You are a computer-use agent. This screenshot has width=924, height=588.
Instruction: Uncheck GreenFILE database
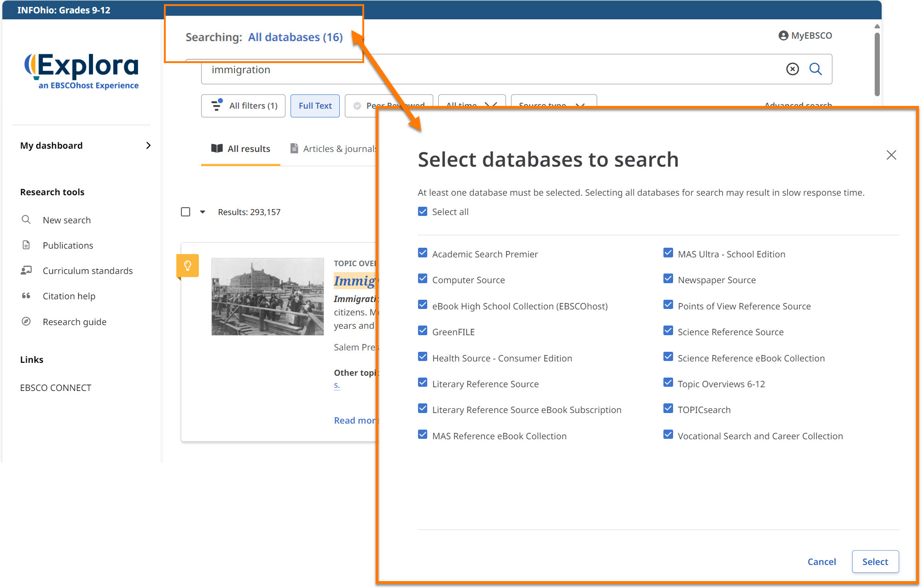(x=423, y=331)
